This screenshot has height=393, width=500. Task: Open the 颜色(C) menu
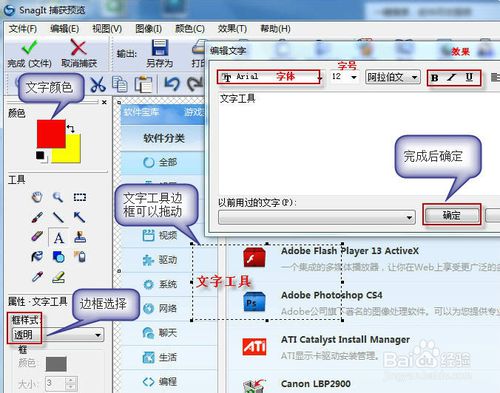[190, 29]
